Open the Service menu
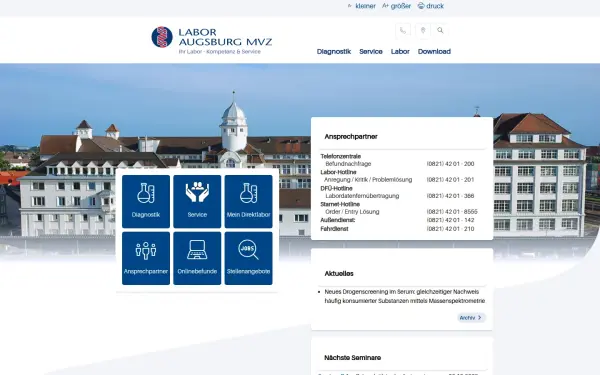This screenshot has width=600, height=375. click(371, 51)
